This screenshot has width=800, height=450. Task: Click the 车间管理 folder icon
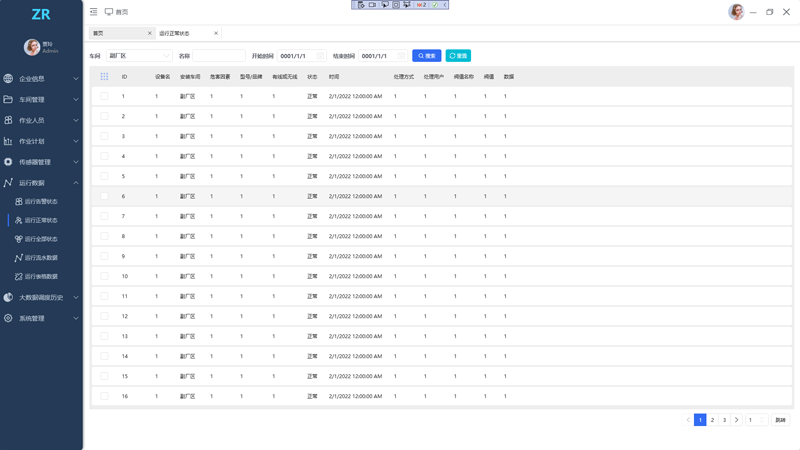tap(8, 99)
